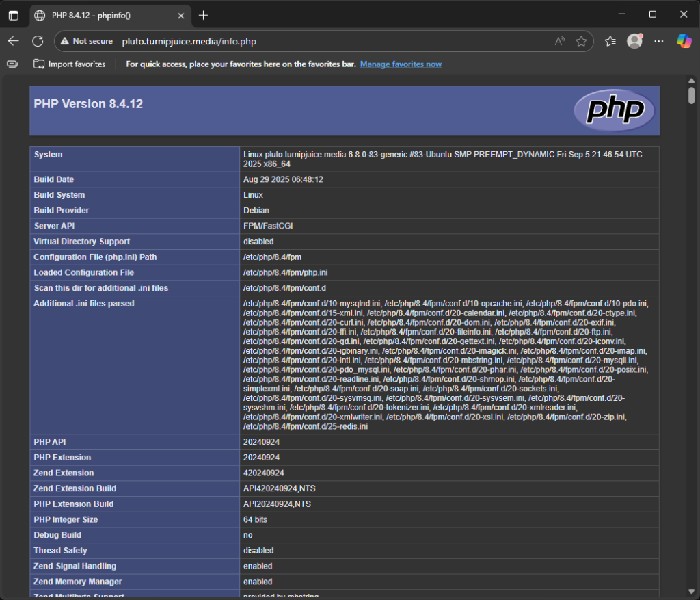Start Read aloud for the page

(558, 41)
